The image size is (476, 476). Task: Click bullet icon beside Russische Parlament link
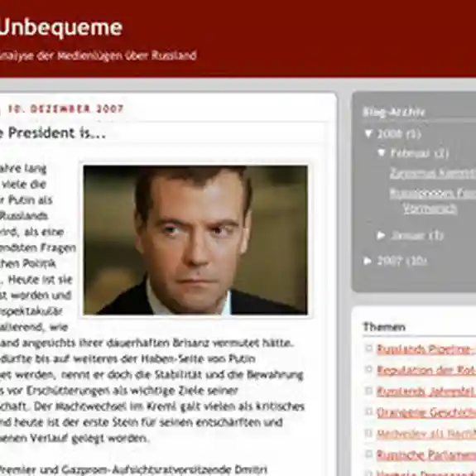(369, 454)
